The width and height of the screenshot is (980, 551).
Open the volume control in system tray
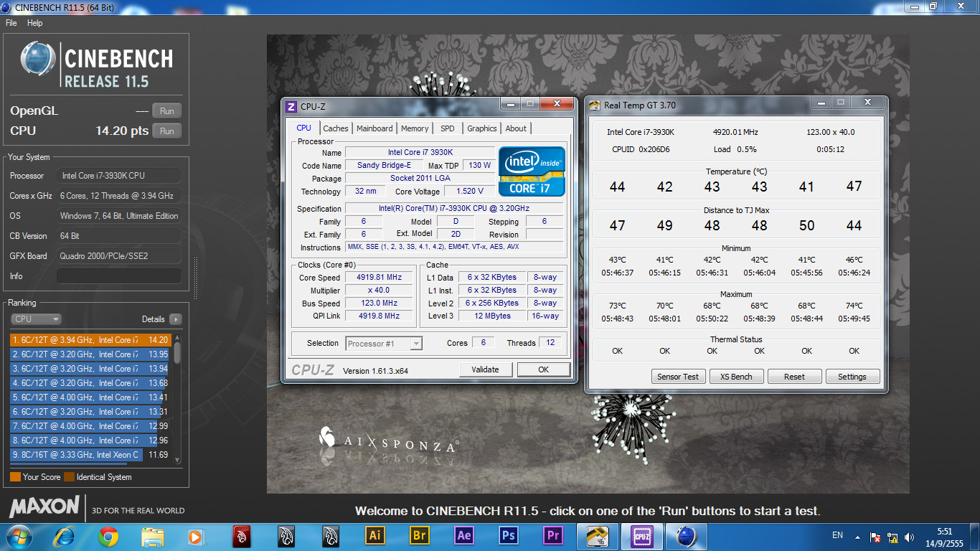(x=910, y=537)
